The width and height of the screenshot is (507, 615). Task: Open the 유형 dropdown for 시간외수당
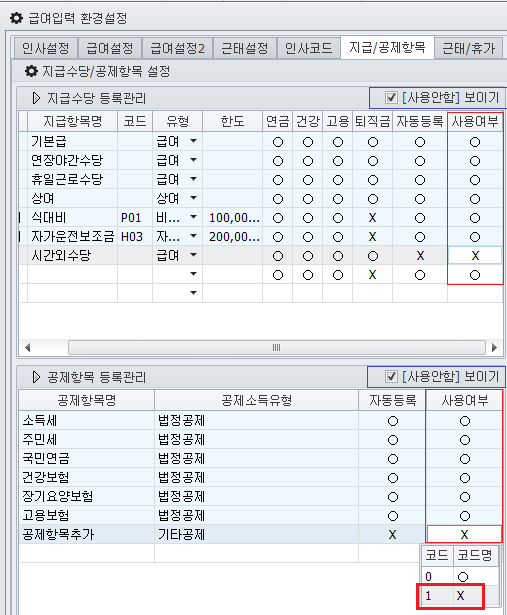[x=193, y=255]
